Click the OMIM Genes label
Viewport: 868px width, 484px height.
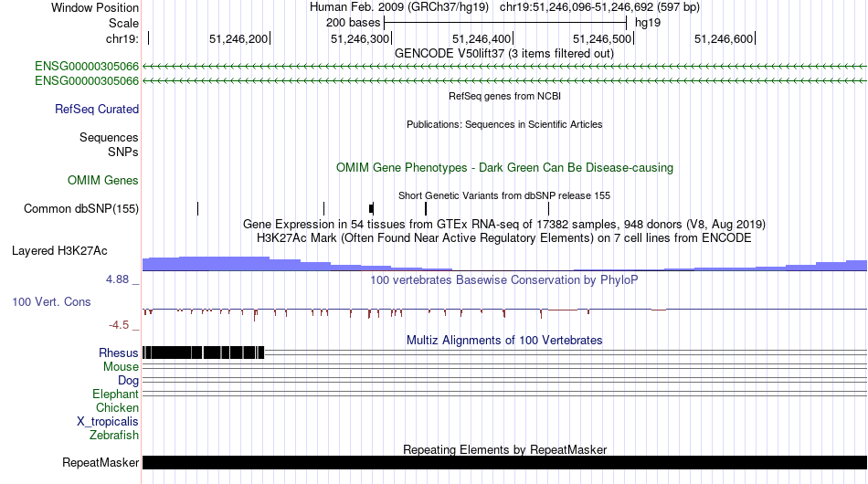tap(103, 180)
